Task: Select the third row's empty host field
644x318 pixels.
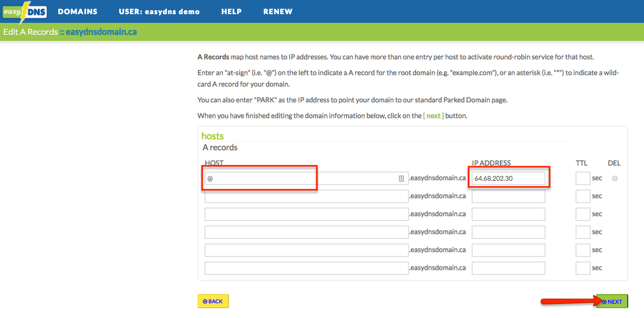Action: pyautogui.click(x=306, y=215)
